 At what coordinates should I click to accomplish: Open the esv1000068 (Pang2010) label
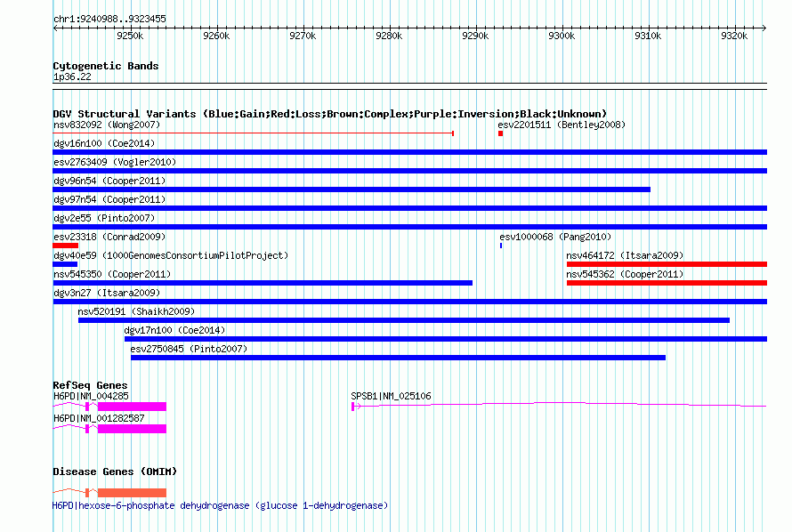(555, 237)
